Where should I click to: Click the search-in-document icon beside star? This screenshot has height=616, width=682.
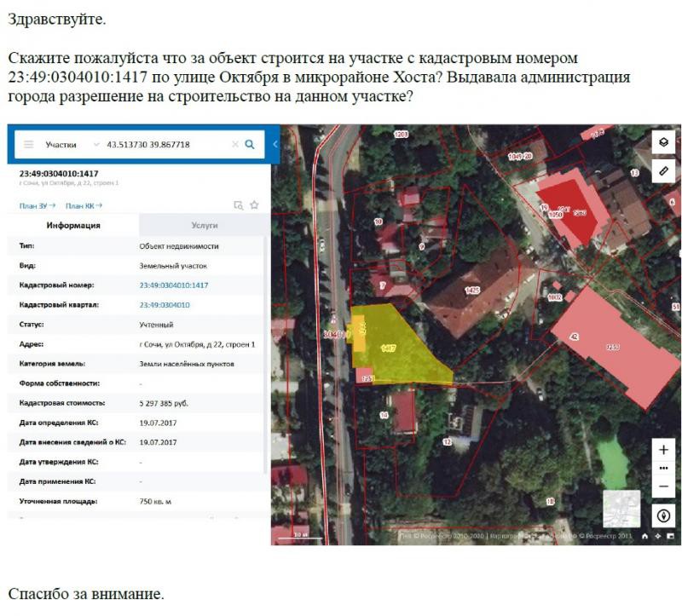pos(239,205)
